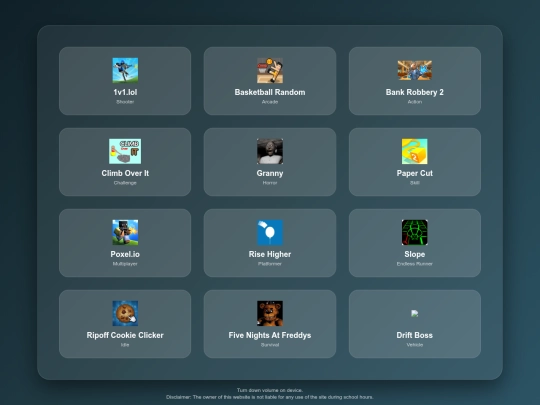Click the "Turn down volume on device." notice

tap(270, 390)
